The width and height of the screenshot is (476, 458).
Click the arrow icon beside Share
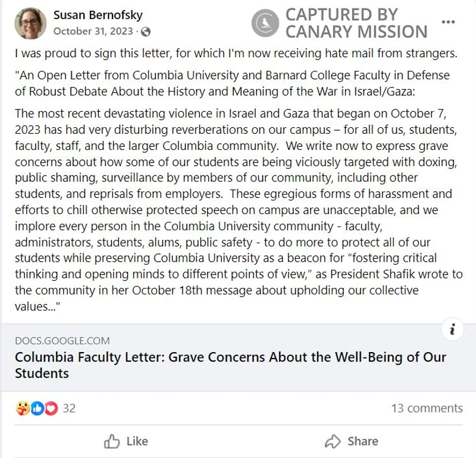tap(333, 441)
